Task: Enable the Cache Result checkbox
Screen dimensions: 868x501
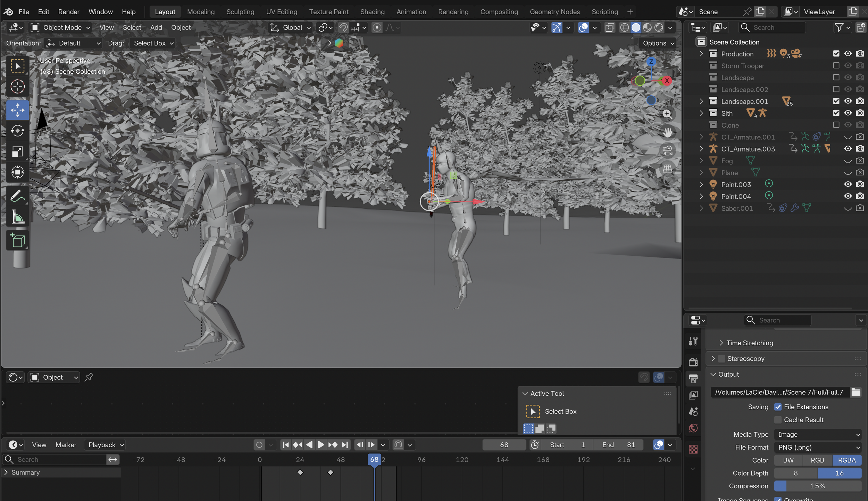Action: click(x=778, y=420)
